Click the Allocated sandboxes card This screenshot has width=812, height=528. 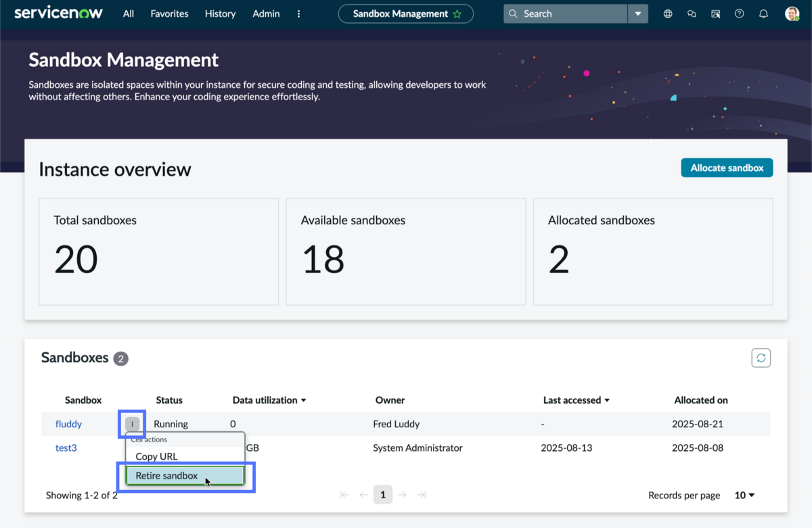(x=653, y=251)
